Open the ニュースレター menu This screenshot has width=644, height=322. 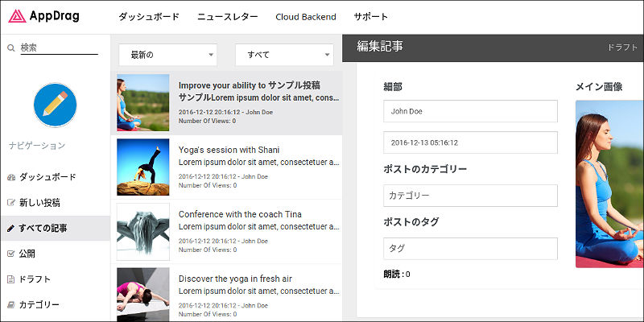228,17
